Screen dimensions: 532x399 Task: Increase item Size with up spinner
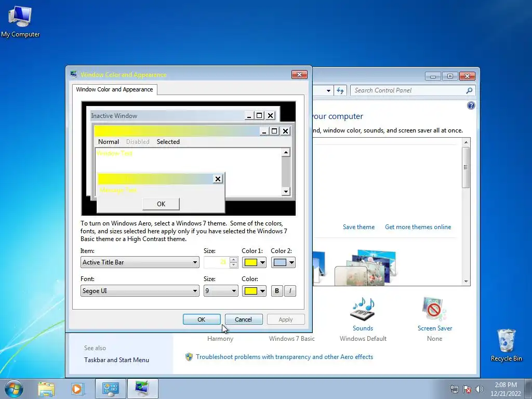point(233,260)
